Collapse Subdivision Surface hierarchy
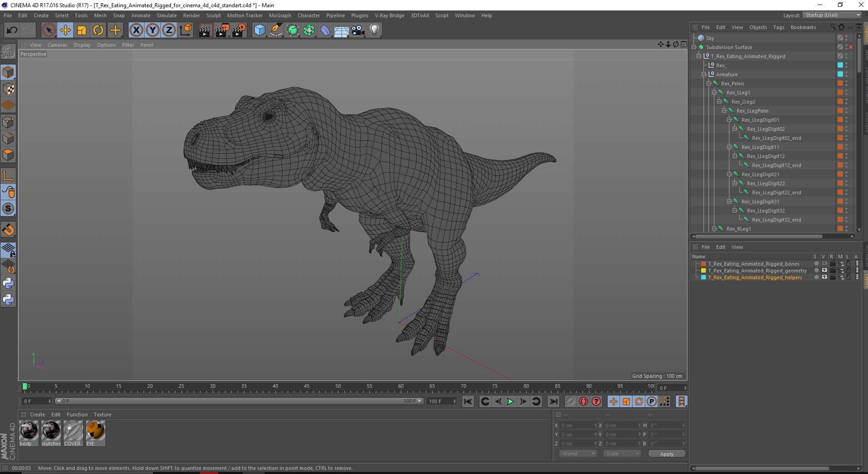The image size is (868, 474). (694, 47)
